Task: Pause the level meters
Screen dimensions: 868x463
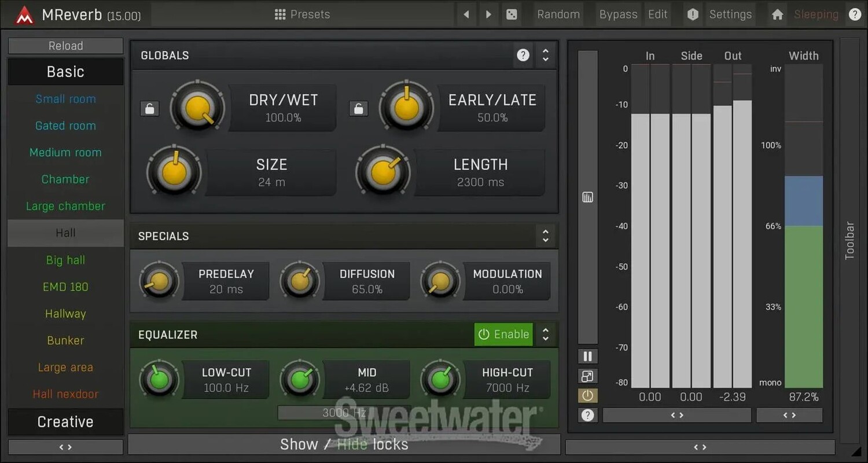Action: pyautogui.click(x=587, y=356)
